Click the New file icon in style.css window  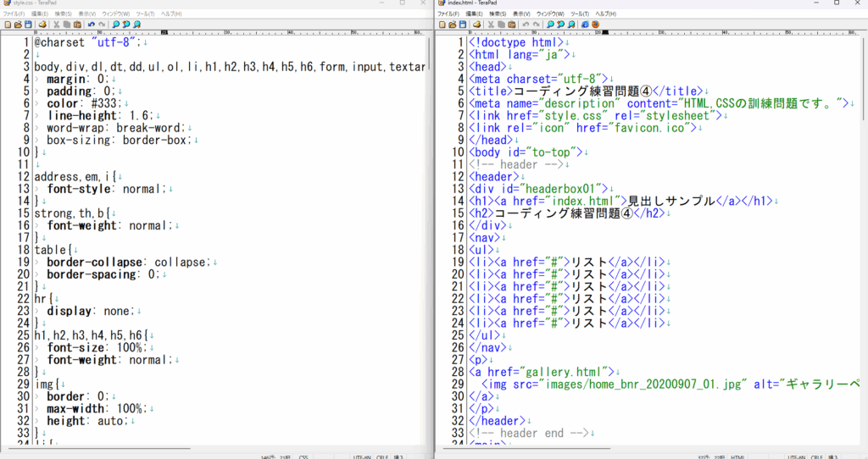7,25
